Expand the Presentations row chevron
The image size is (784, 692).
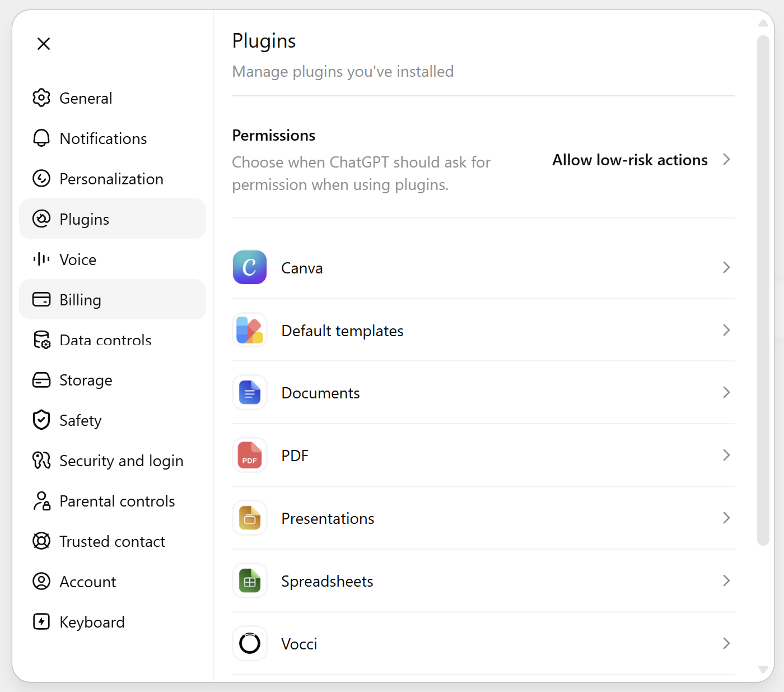[x=726, y=518]
